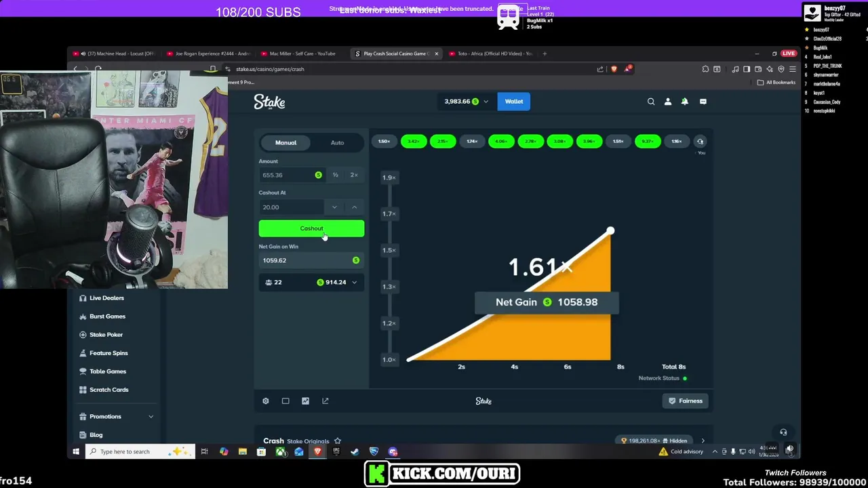The height and width of the screenshot is (488, 868).
Task: Switch to Toto Africa video tab
Action: [x=492, y=54]
